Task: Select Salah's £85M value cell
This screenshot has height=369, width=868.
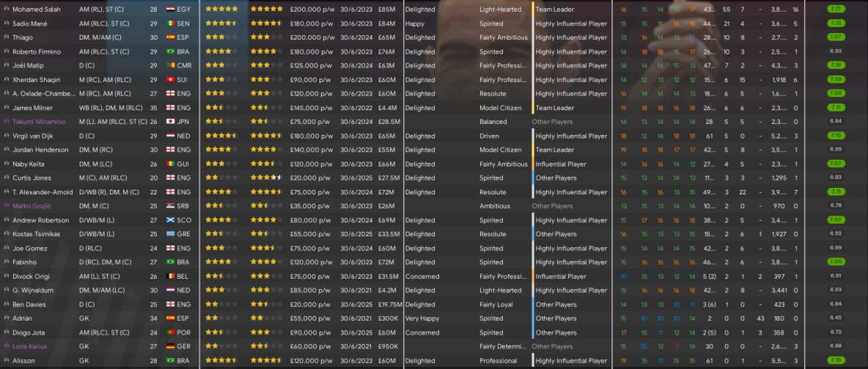Action: pos(386,10)
